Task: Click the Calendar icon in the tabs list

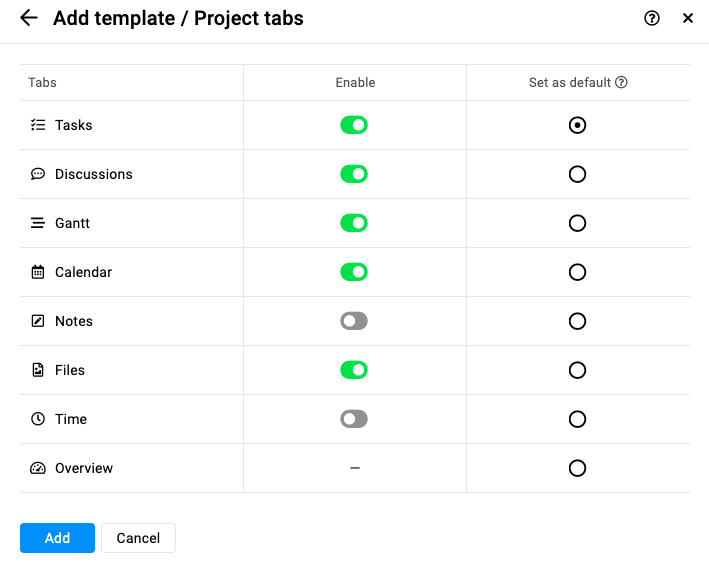Action: tap(38, 272)
